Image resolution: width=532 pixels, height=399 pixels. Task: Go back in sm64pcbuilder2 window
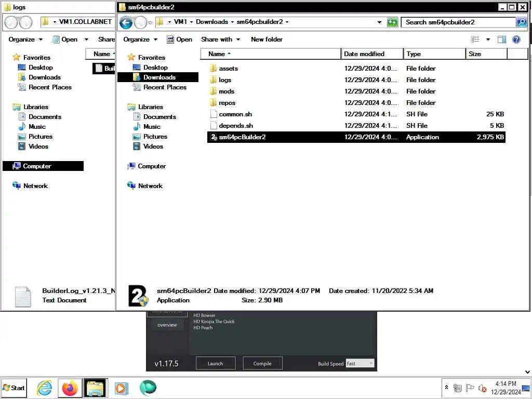[x=126, y=22]
